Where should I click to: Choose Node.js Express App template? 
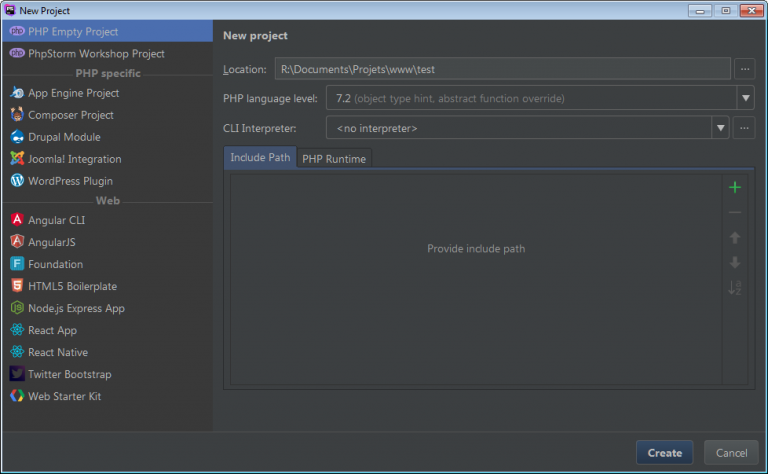point(76,308)
